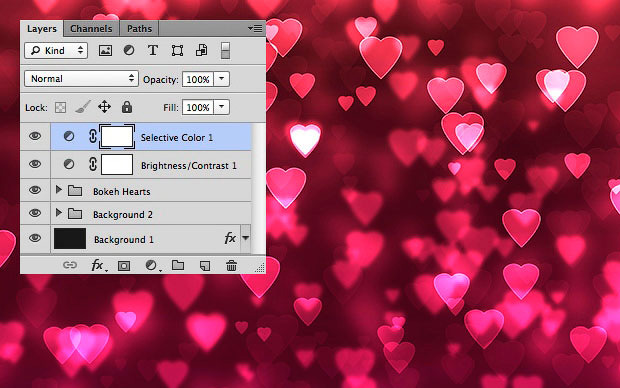Toggle mask link on Brightness/Contrast 1
Viewport: 620px width, 388px height.
click(93, 164)
